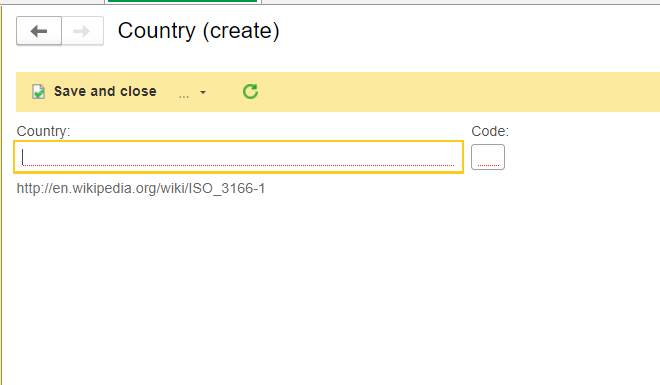Open the en.wikipedia.org ISO_3166-1 link

tap(141, 188)
